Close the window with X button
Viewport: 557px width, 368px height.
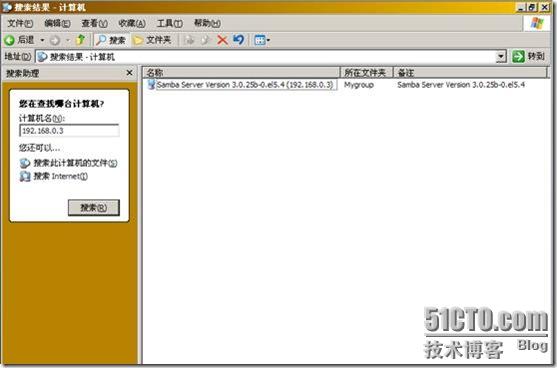coord(545,7)
